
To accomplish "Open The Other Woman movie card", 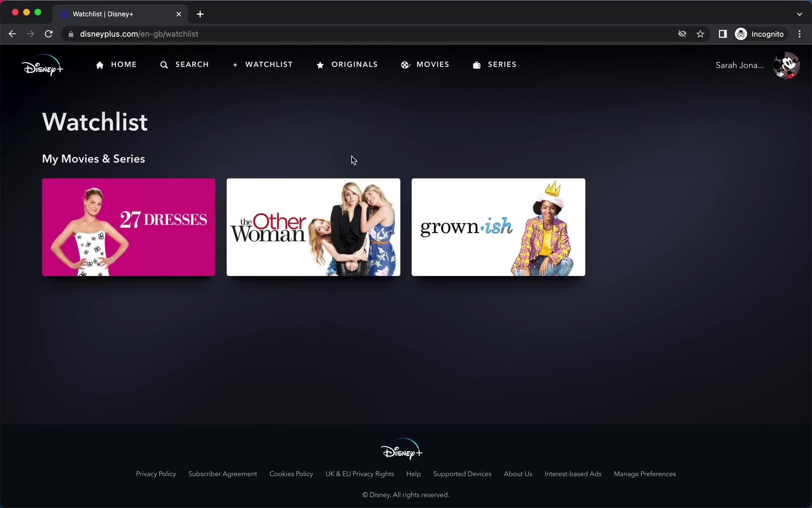I will click(313, 227).
